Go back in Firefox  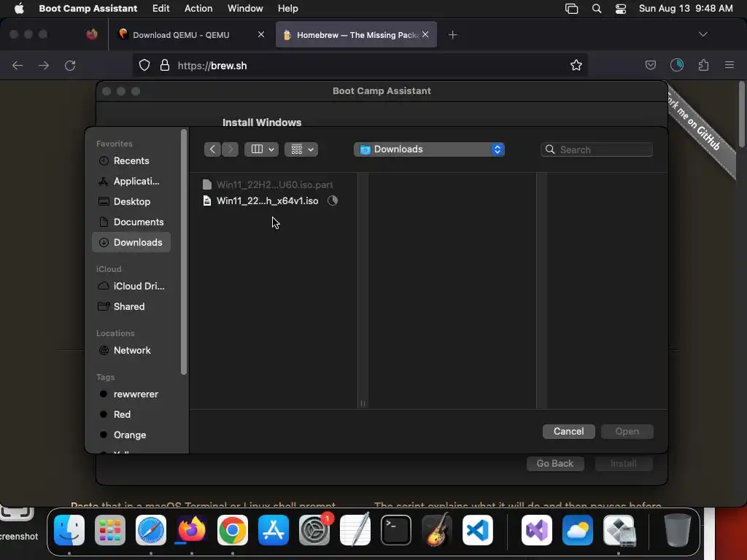[18, 66]
